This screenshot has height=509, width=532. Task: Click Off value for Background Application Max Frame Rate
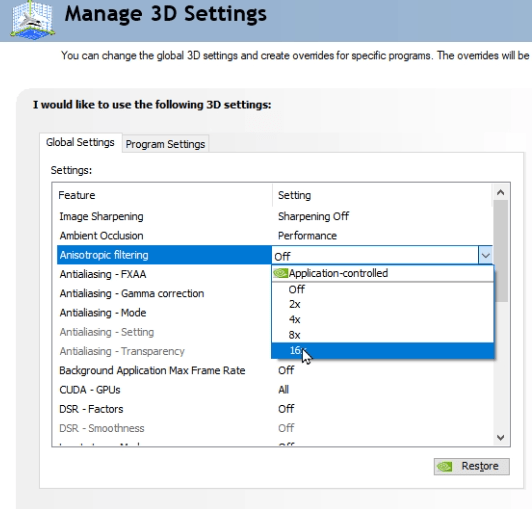286,370
